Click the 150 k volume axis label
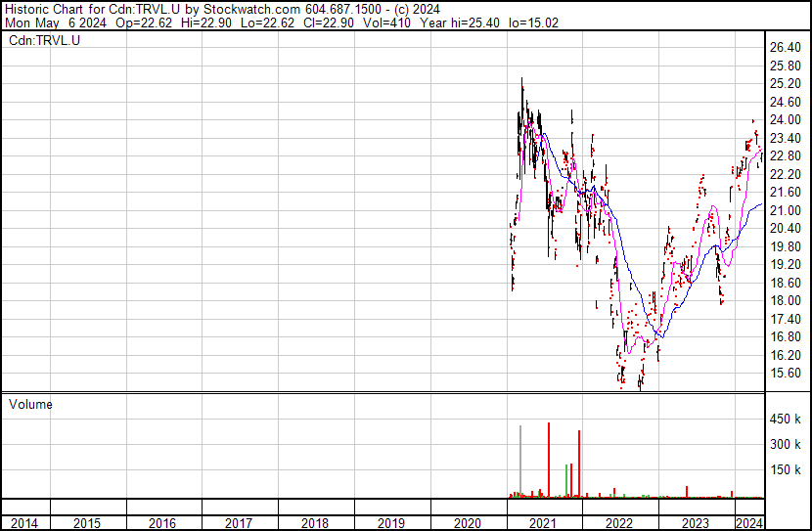The image size is (812, 531). tap(785, 469)
